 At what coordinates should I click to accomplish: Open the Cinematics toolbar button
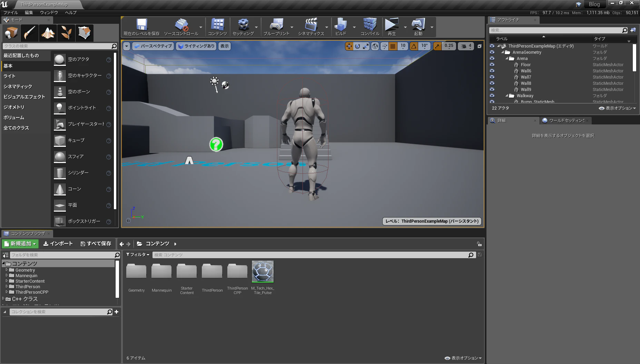coord(311,27)
